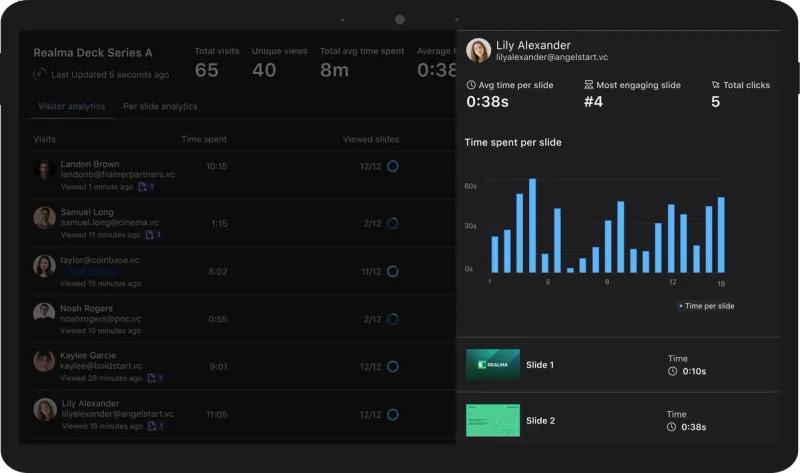Screen dimensions: 800x473
Task: Click the document icon in Kaylee Garcie's row
Action: point(152,378)
